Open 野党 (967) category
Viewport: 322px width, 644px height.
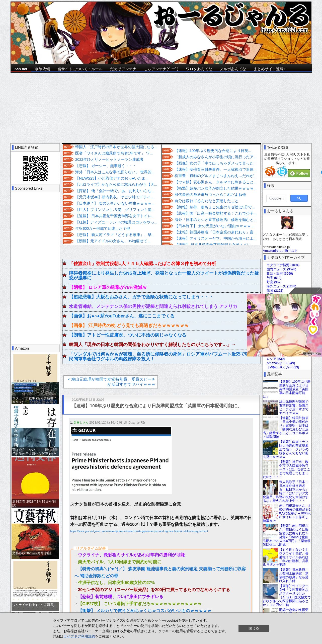point(274,282)
